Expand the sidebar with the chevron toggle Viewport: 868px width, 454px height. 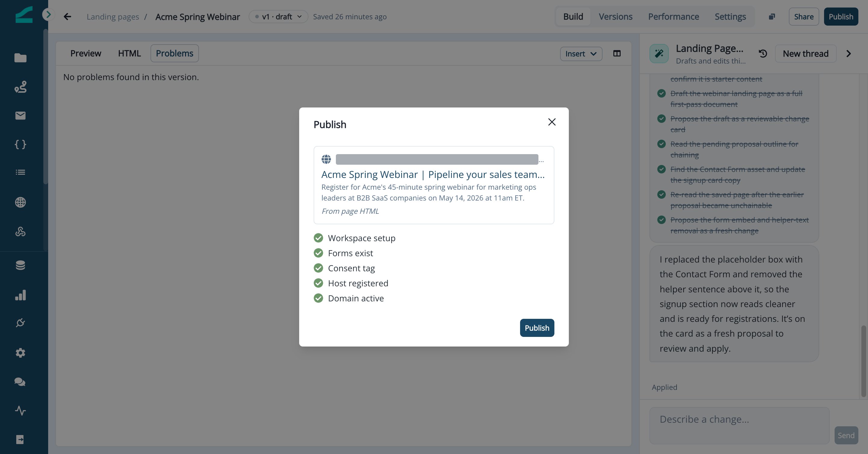coord(48,14)
